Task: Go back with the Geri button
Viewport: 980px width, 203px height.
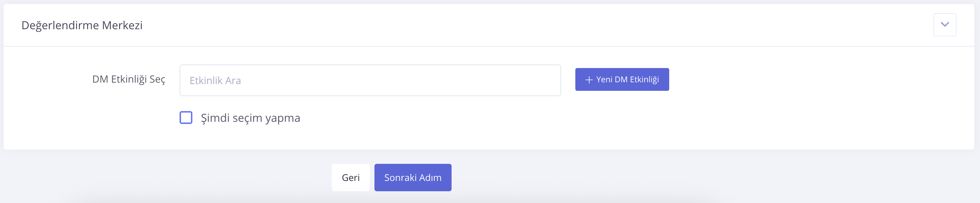Action: tap(350, 177)
